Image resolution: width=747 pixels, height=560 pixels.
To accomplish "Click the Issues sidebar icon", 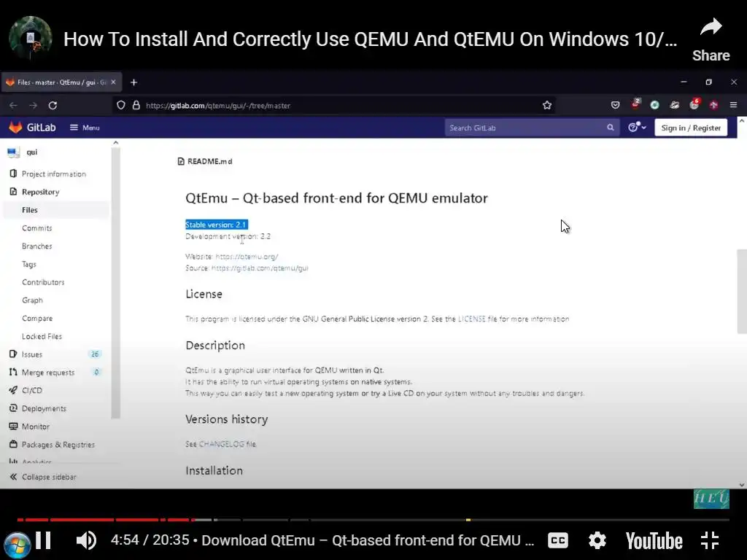I will 13,354.
